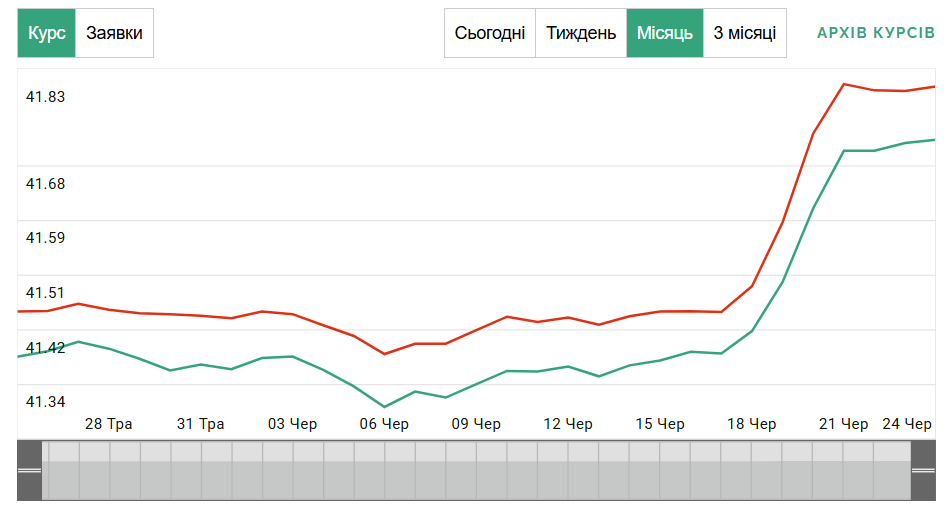
Task: Click the red line peak near 21 Чер
Action: point(844,84)
